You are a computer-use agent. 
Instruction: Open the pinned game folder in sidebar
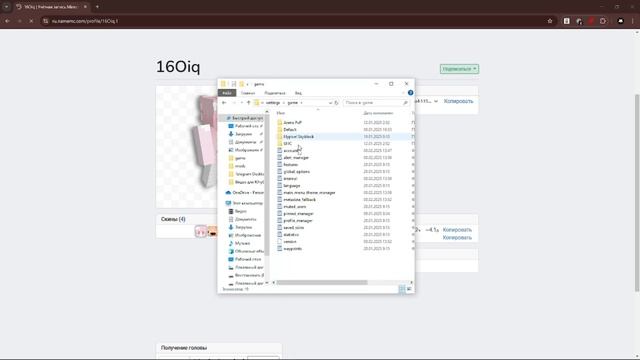pyautogui.click(x=240, y=158)
